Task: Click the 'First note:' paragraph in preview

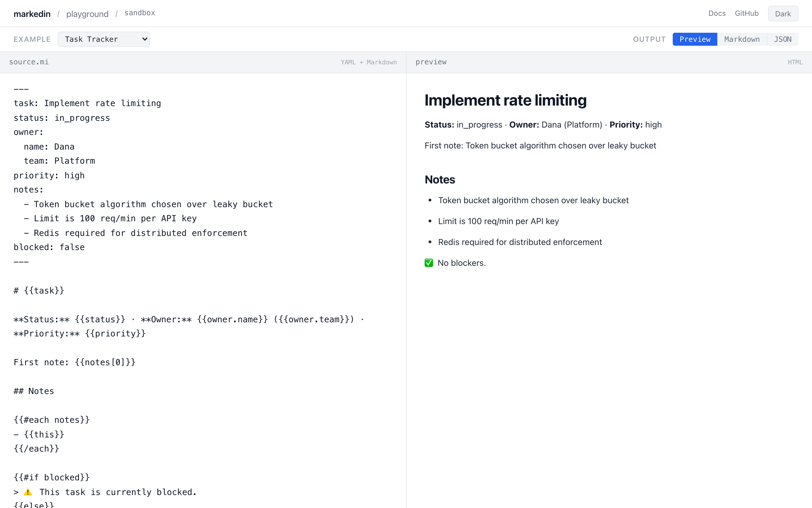Action: coord(540,146)
